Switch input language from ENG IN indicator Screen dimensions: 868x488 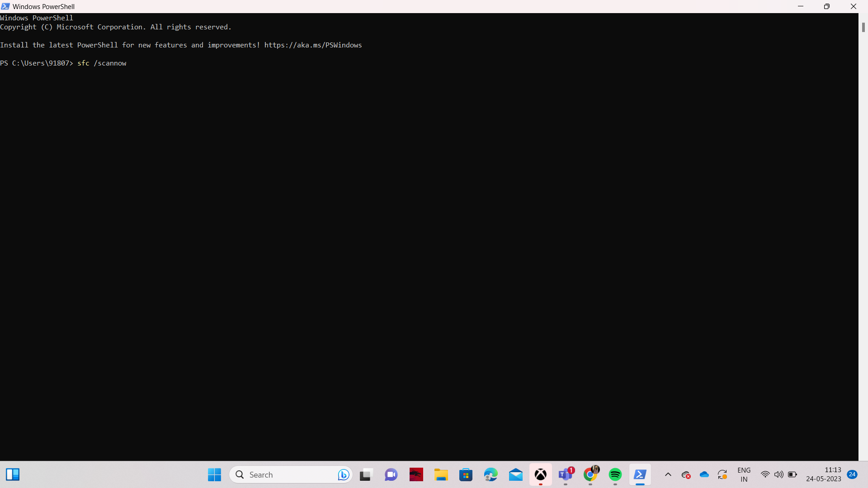pos(744,474)
